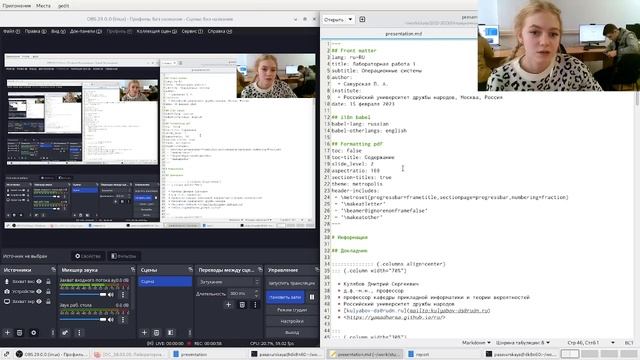Adjust desktop audio volume slider
The height and width of the screenshot is (360, 640).
pyautogui.click(x=83, y=320)
